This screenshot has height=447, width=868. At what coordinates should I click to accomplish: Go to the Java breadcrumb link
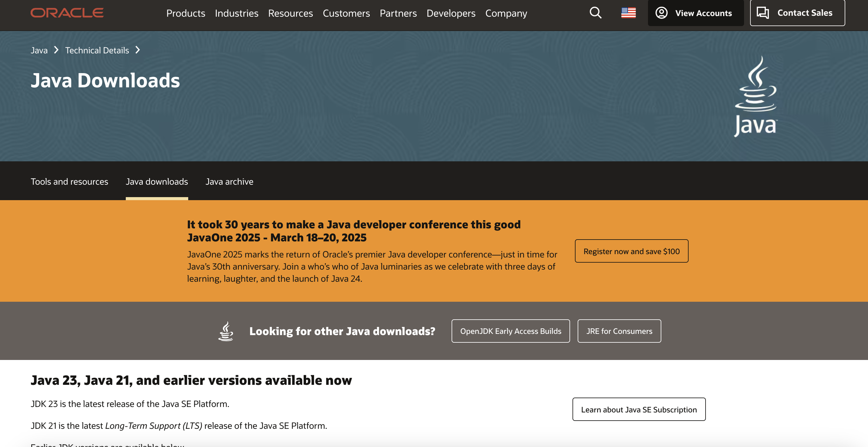[x=39, y=50]
